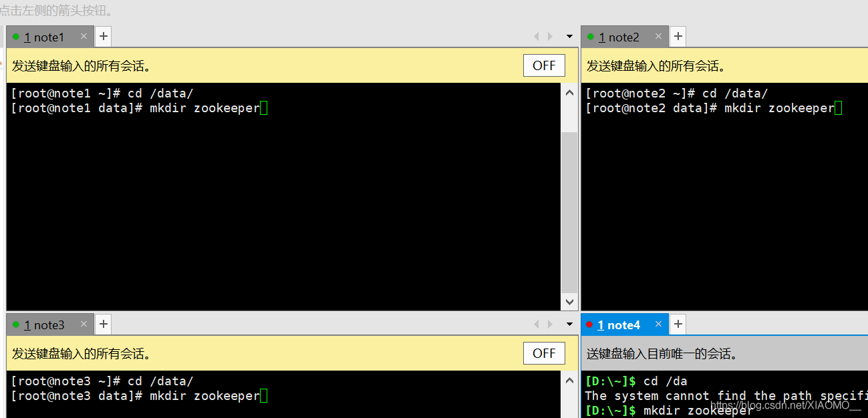Screen dimensions: 868x418
Task: Add new tab next to note2
Action: pyautogui.click(x=678, y=37)
